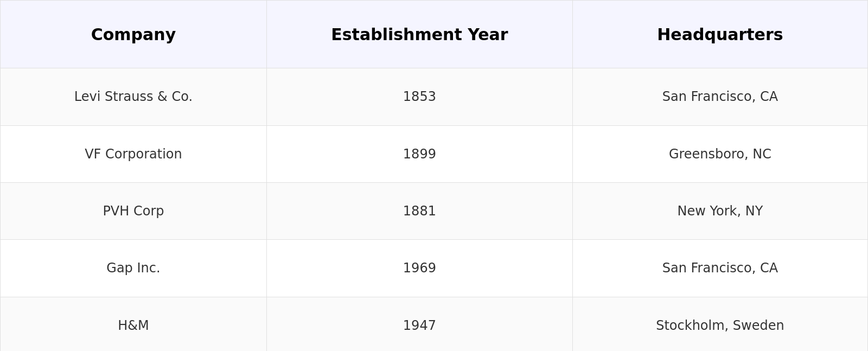Click the Headquarters column header

pyautogui.click(x=720, y=35)
